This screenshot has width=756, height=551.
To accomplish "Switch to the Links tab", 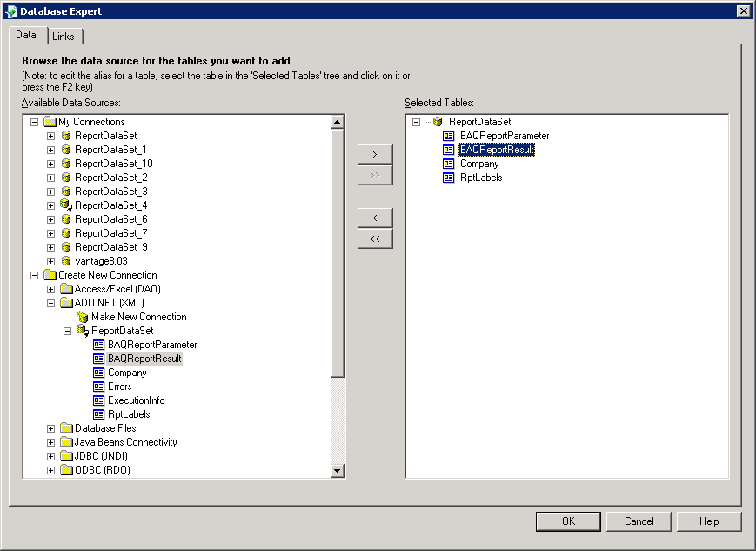I will (64, 37).
